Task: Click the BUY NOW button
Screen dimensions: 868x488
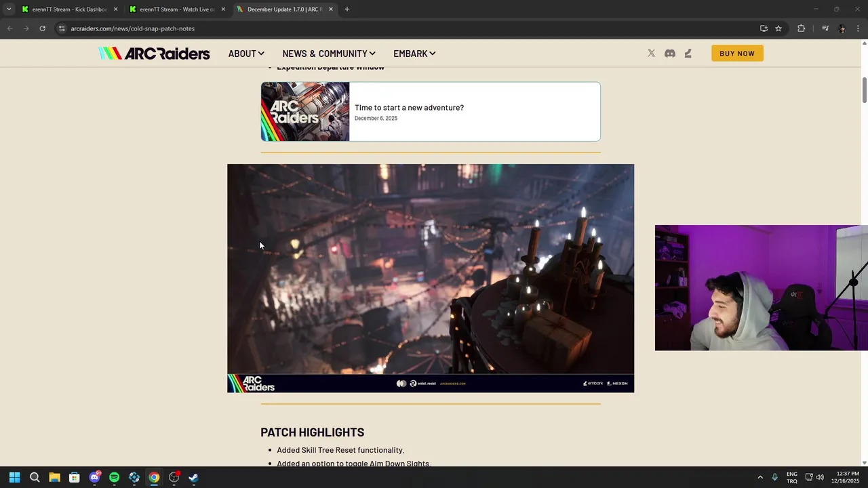Action: point(737,54)
